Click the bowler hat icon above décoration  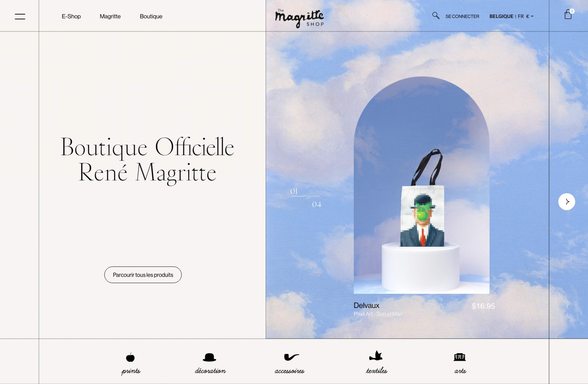tap(209, 357)
